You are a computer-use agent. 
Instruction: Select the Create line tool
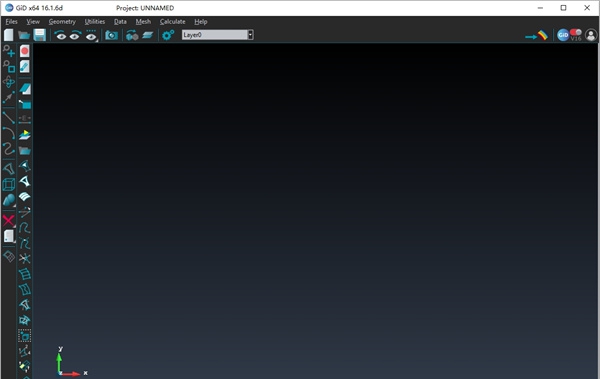[9, 118]
